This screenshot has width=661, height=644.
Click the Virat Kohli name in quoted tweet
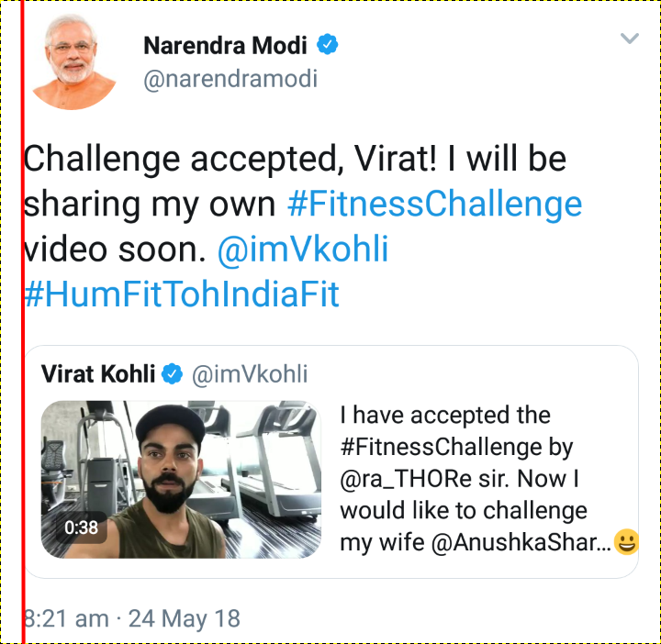click(98, 374)
